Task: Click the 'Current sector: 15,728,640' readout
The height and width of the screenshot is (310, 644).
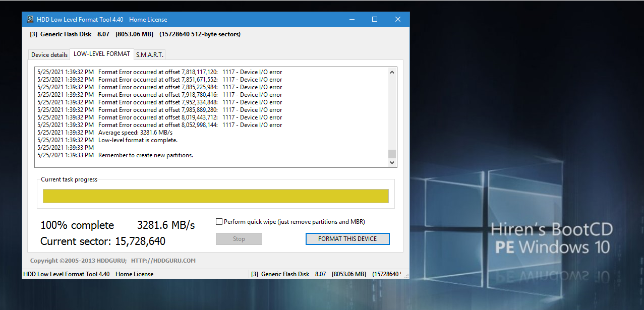Action: [x=103, y=241]
